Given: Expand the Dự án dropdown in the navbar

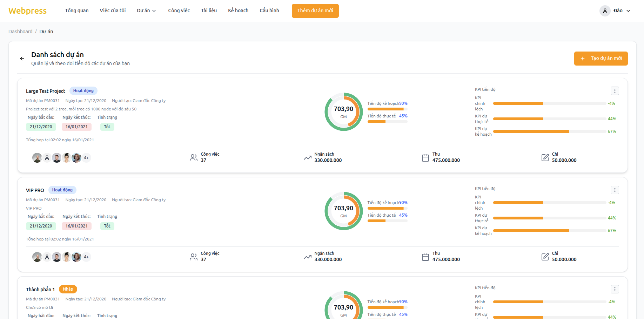Looking at the screenshot, I should click(x=146, y=11).
